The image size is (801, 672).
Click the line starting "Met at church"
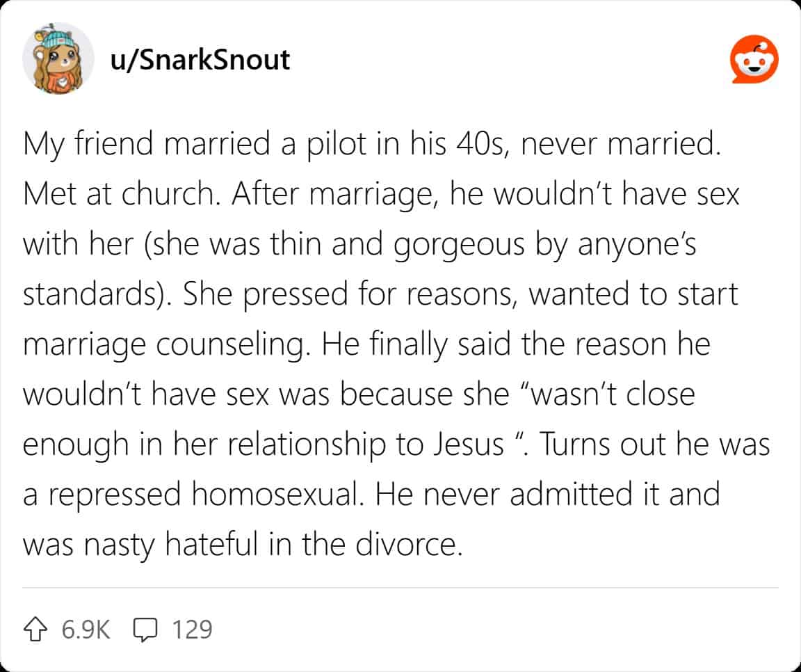(x=381, y=195)
